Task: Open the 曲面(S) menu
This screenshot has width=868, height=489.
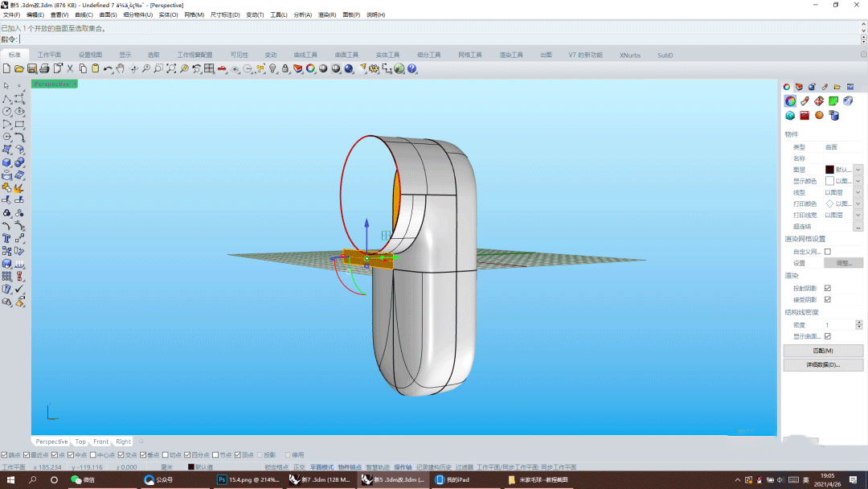Action: tap(108, 15)
